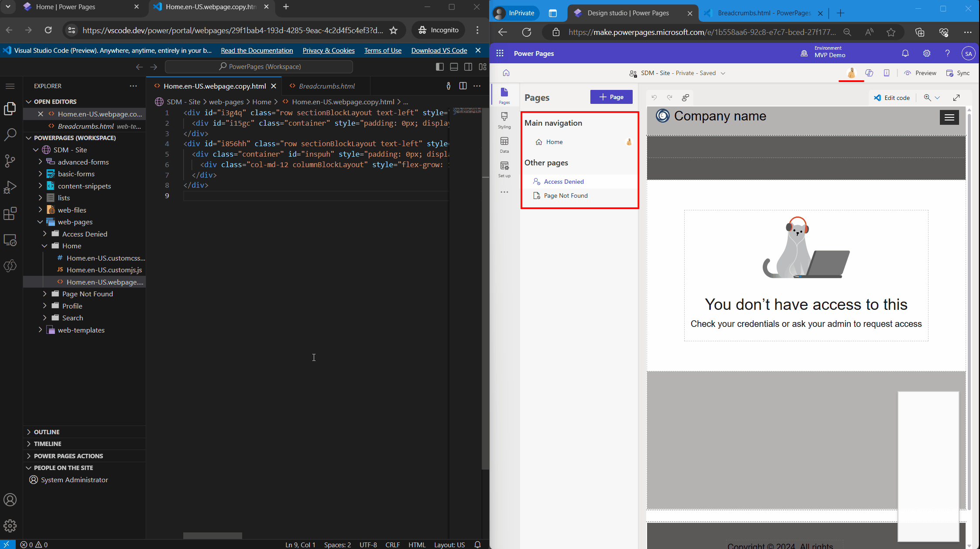Switch to the Design studio browser tab

tap(628, 13)
